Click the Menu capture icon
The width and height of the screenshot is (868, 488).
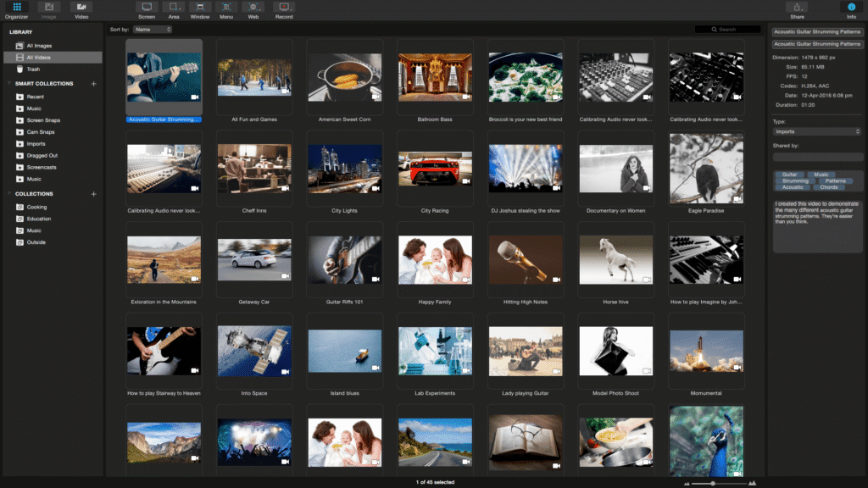click(226, 9)
